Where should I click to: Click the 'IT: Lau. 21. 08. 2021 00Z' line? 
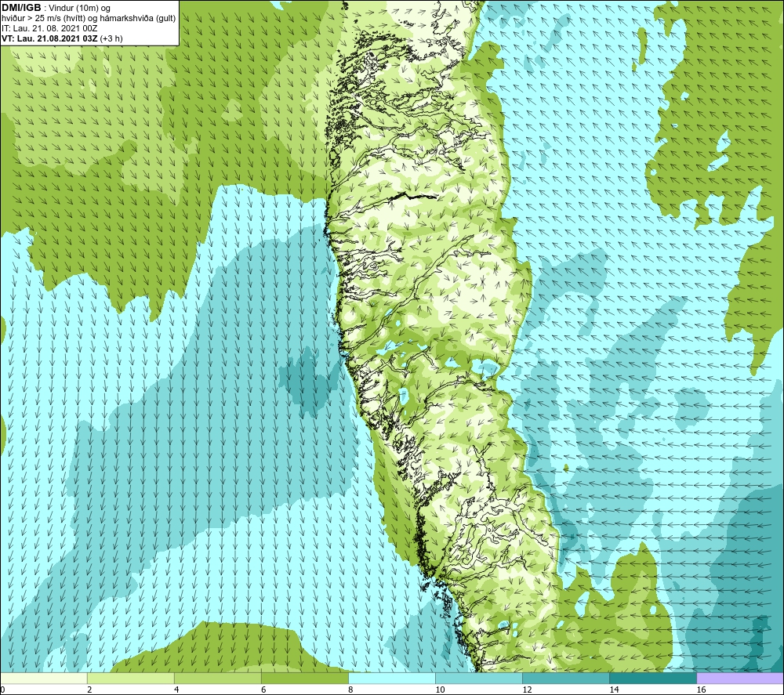pos(49,28)
